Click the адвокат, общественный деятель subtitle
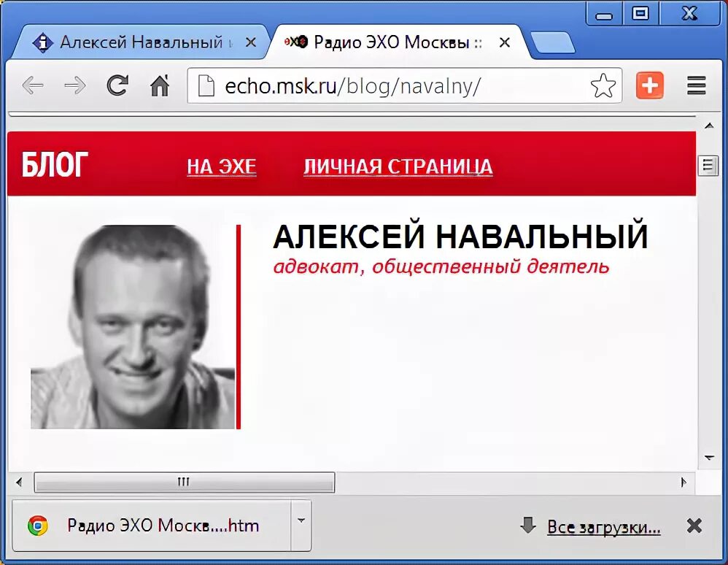The image size is (728, 565). tap(441, 266)
